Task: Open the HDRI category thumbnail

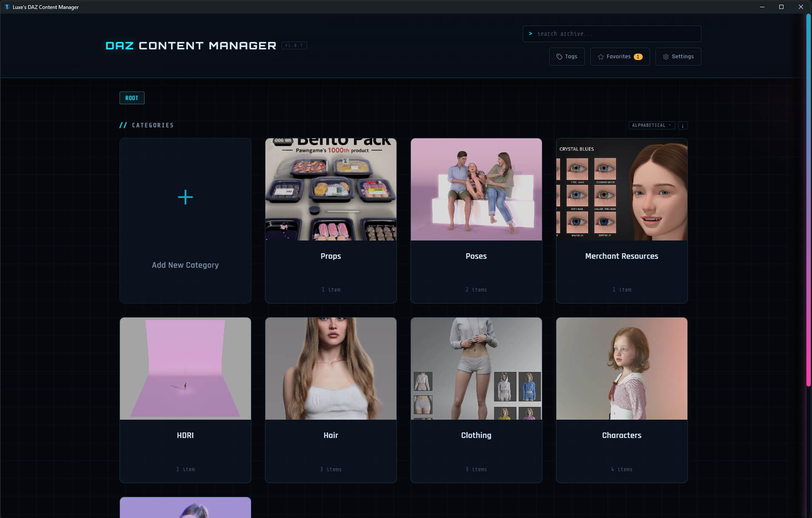Action: tap(185, 369)
